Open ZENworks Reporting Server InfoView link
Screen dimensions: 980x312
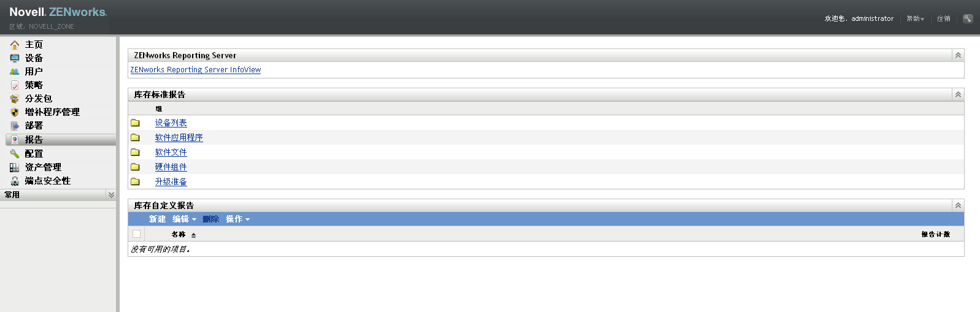coord(195,70)
